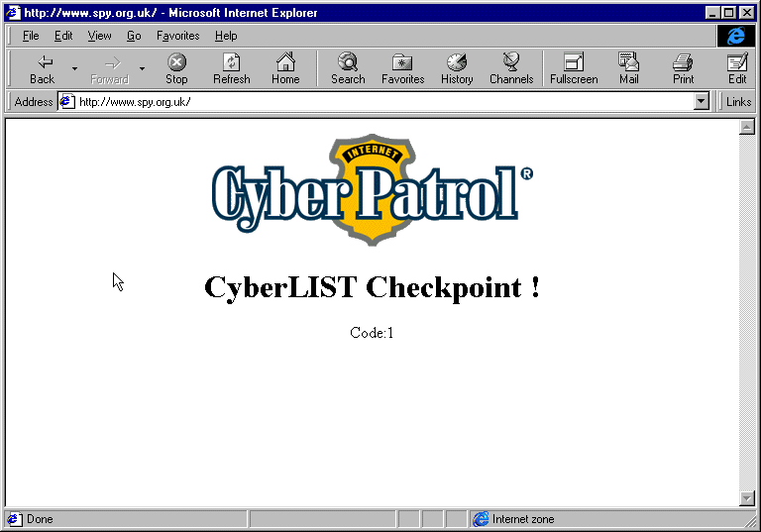The width and height of the screenshot is (761, 532).
Task: Click the page icon in address bar
Action: pyautogui.click(x=67, y=101)
